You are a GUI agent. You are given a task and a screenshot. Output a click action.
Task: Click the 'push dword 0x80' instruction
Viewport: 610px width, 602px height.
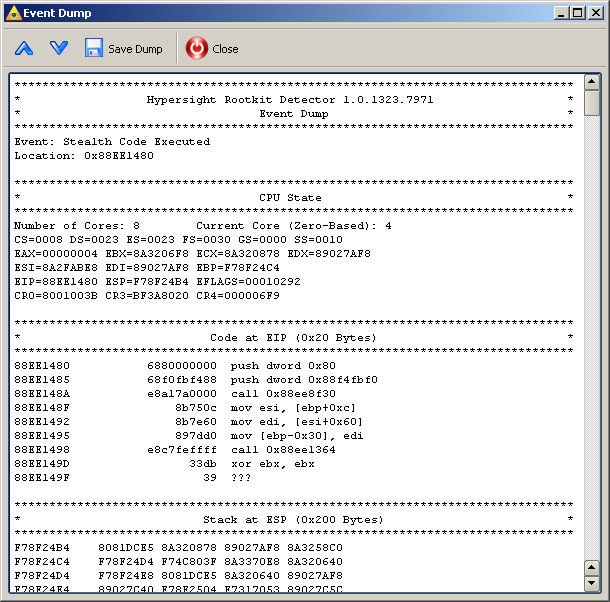point(283,366)
